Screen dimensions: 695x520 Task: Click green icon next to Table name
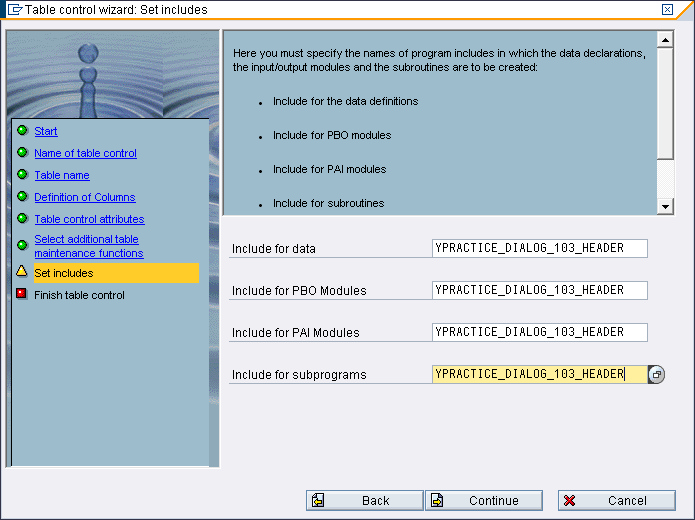pyautogui.click(x=22, y=174)
